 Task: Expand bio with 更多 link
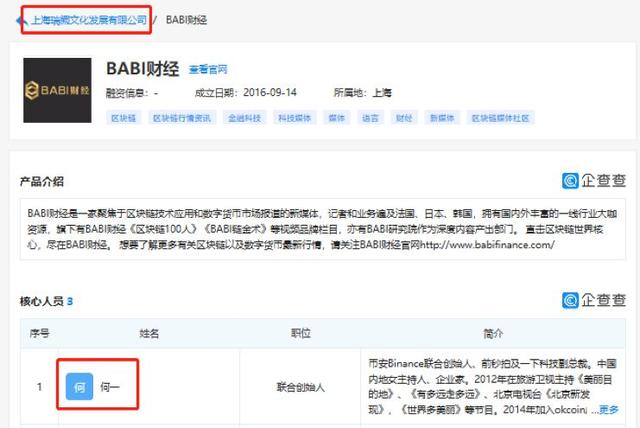(608, 409)
